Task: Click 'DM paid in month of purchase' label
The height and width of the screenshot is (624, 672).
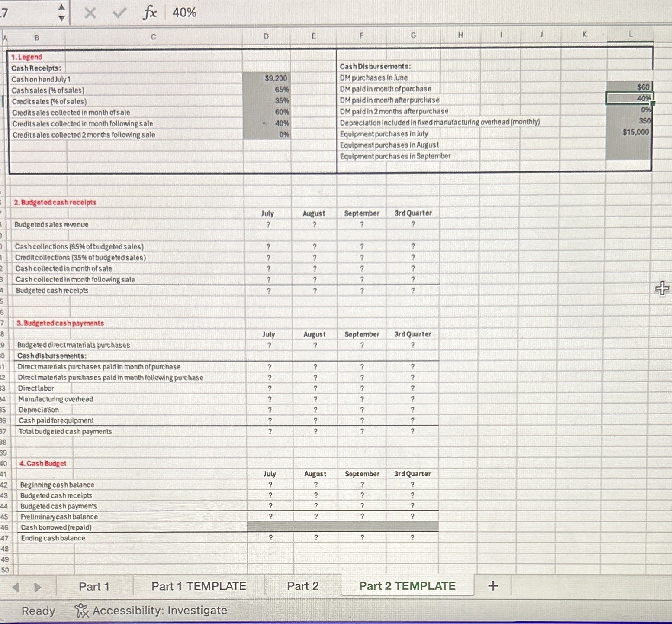Action: point(386,89)
